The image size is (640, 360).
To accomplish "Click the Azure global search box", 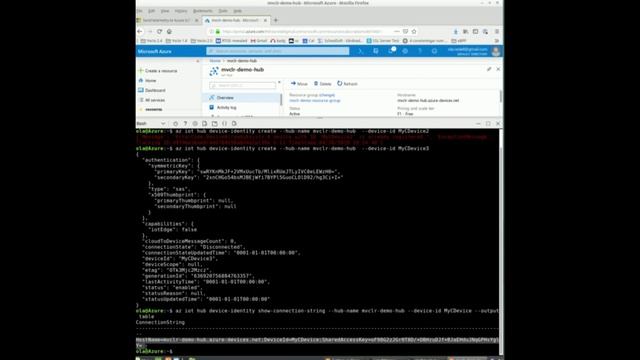I will [x=278, y=51].
